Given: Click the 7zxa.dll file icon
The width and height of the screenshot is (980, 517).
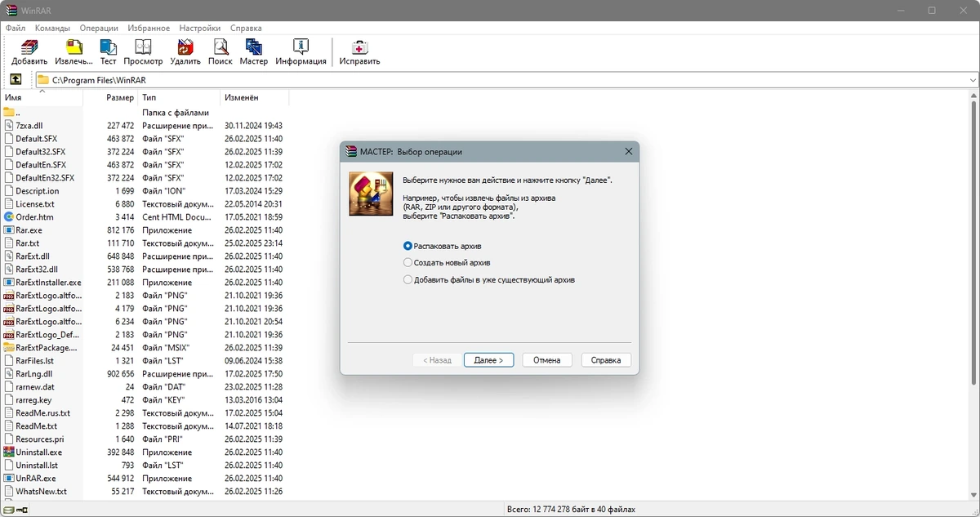Looking at the screenshot, I should point(9,126).
